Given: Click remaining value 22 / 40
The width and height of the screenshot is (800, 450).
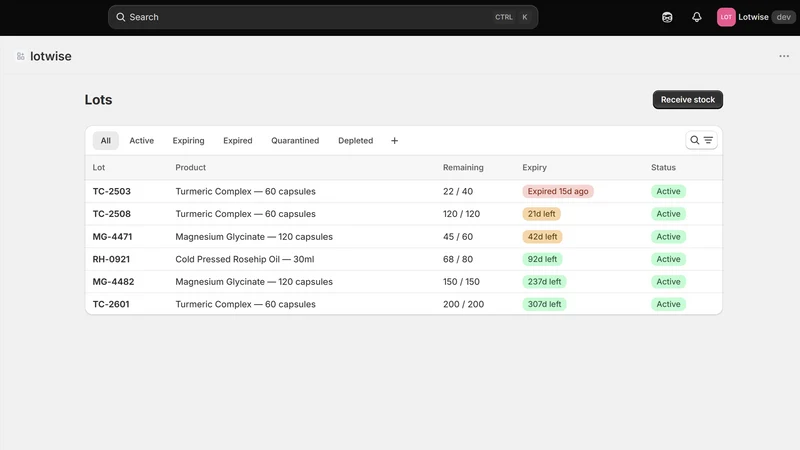Looking at the screenshot, I should [x=458, y=191].
